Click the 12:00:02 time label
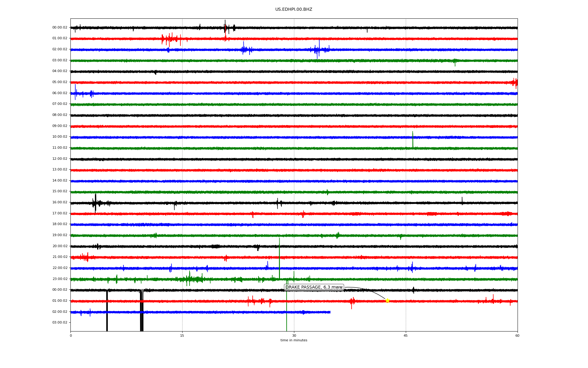588x368 pixels. 60,159
